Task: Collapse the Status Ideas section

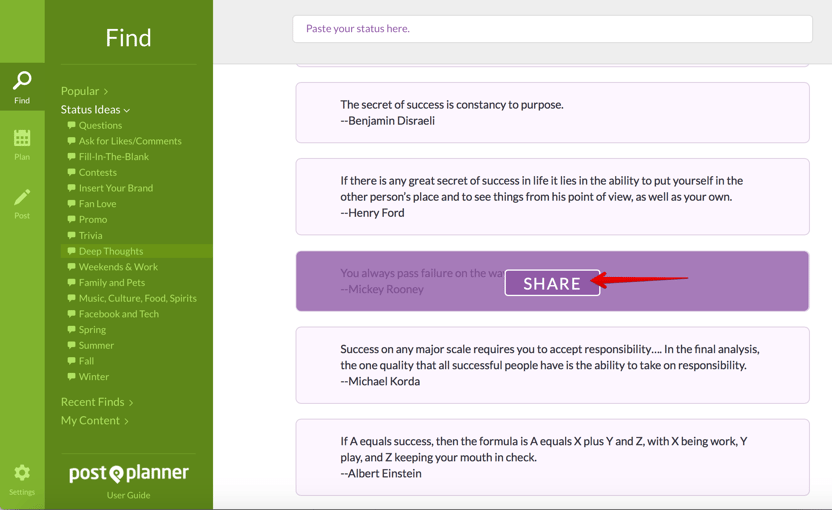Action: coord(95,110)
